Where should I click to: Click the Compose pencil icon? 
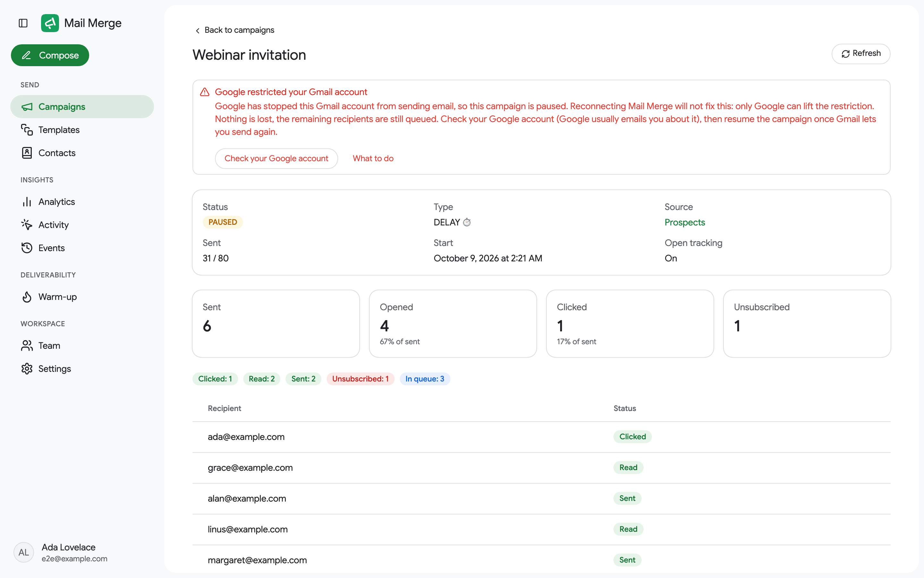click(26, 56)
